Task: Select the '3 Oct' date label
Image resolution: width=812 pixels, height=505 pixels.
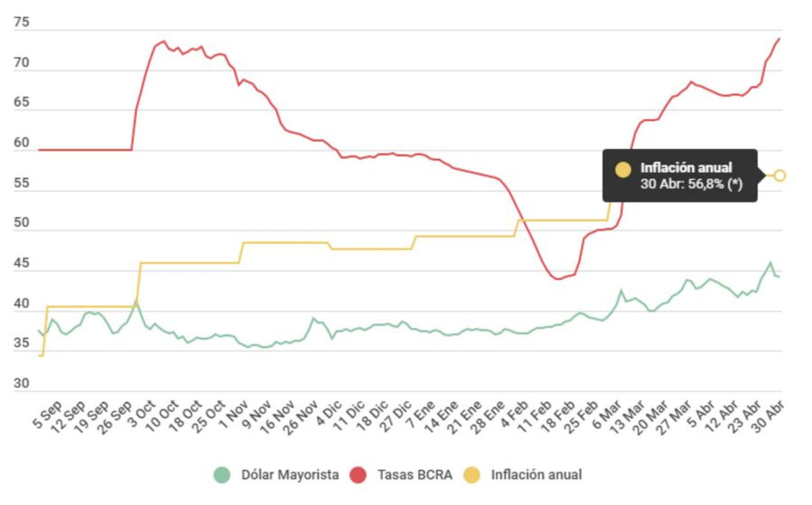Action: pyautogui.click(x=142, y=414)
